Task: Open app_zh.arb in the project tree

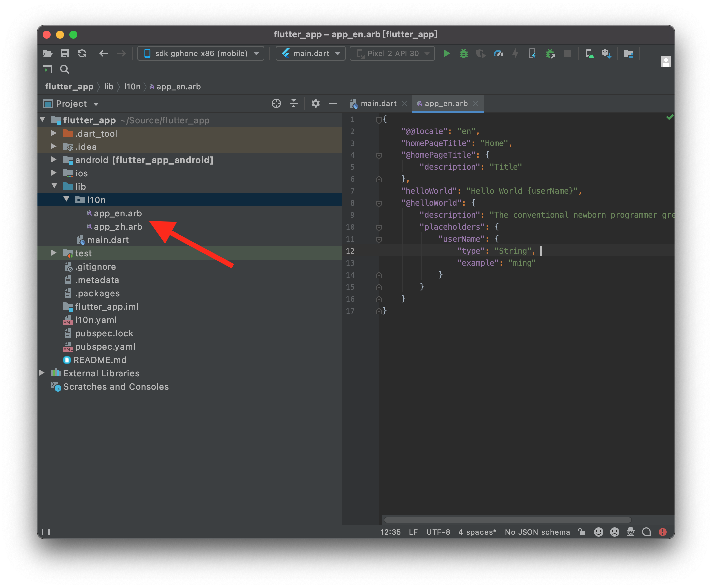Action: pos(118,227)
